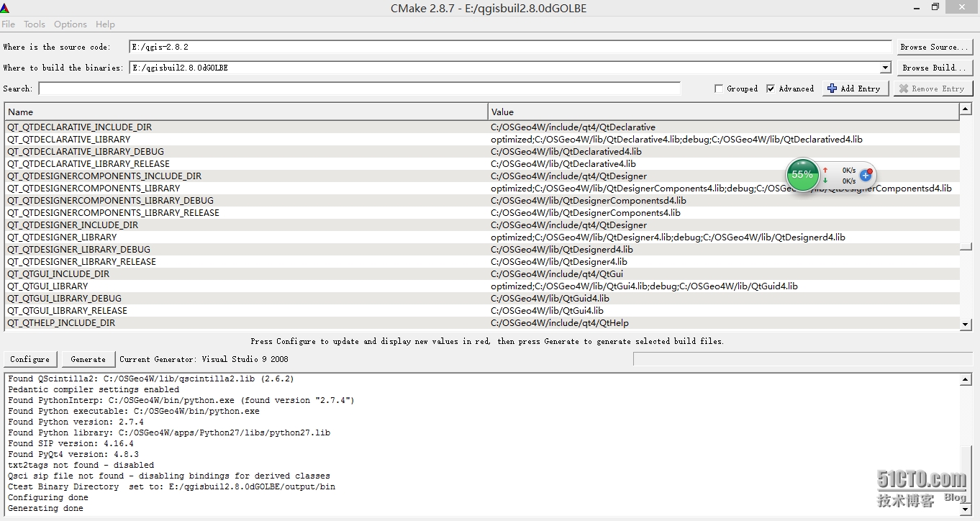This screenshot has height=521, width=980.
Task: Click the Generating done log line
Action: 45,508
